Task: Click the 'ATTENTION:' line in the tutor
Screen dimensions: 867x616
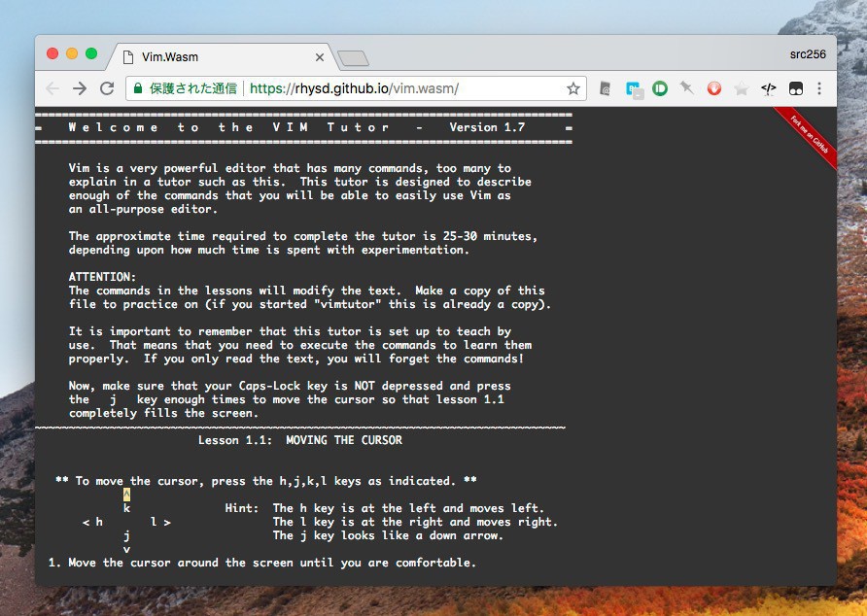Action: click(x=102, y=277)
